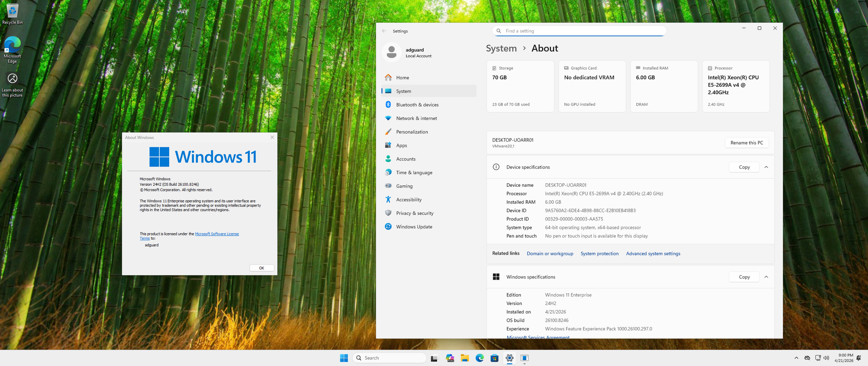Open Bluetooth & devices settings
The image size is (868, 366).
pyautogui.click(x=417, y=105)
